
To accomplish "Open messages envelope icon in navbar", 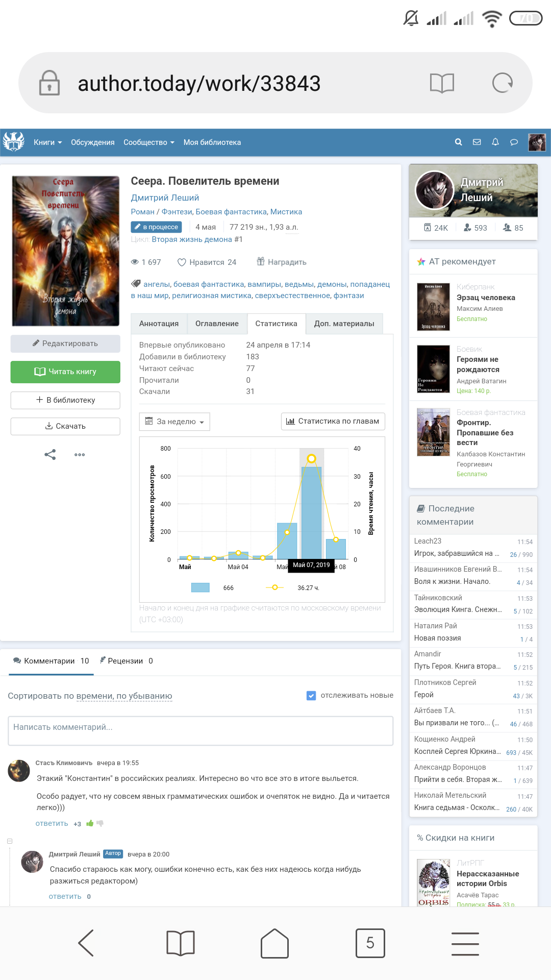I will pos(477,142).
